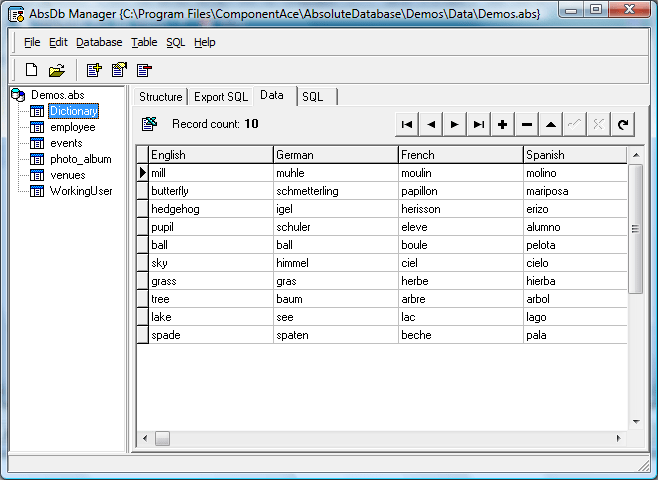Click the 'boule' French cell
This screenshot has width=658, height=480.
point(461,245)
